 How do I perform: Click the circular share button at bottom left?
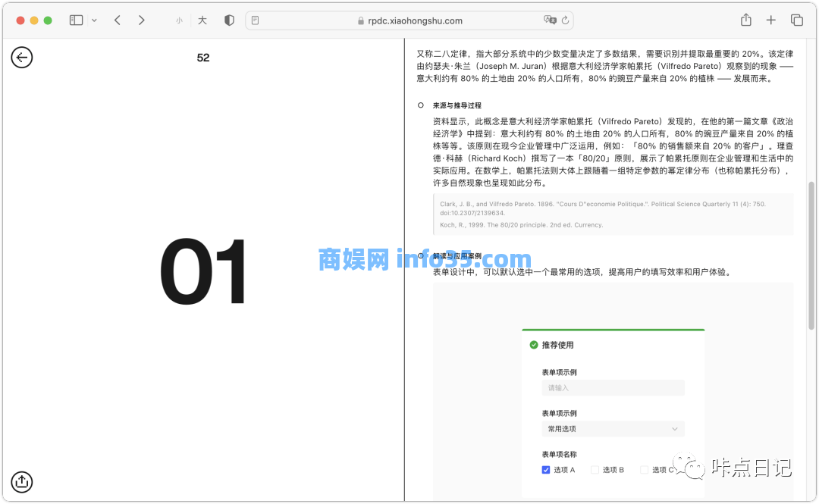pyautogui.click(x=22, y=481)
